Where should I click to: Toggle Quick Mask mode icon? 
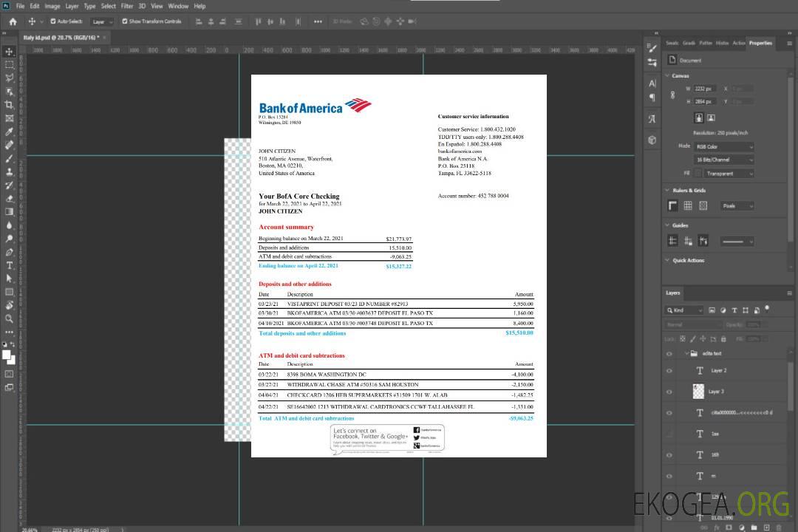[x=9, y=374]
